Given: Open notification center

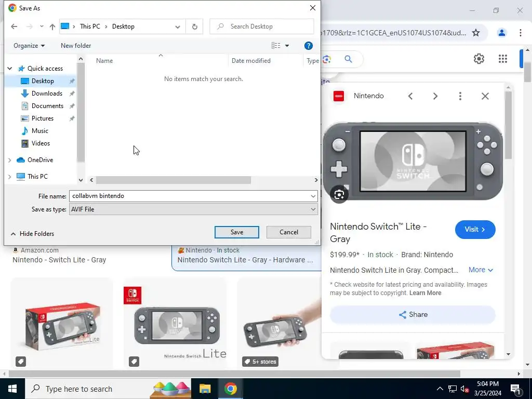Looking at the screenshot, I should pos(515,389).
